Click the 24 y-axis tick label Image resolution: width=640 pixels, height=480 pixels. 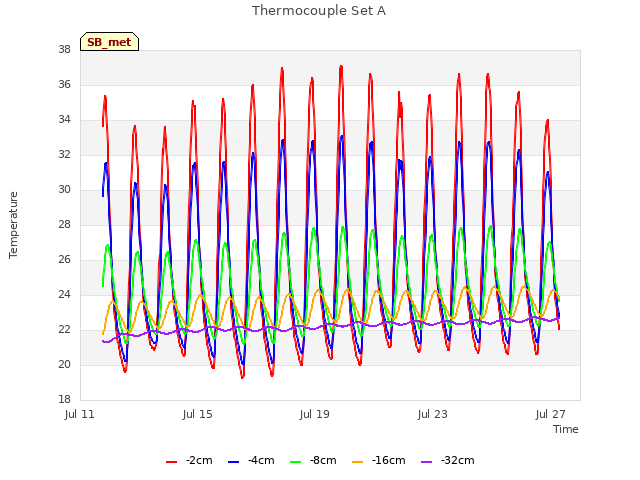[64, 294]
